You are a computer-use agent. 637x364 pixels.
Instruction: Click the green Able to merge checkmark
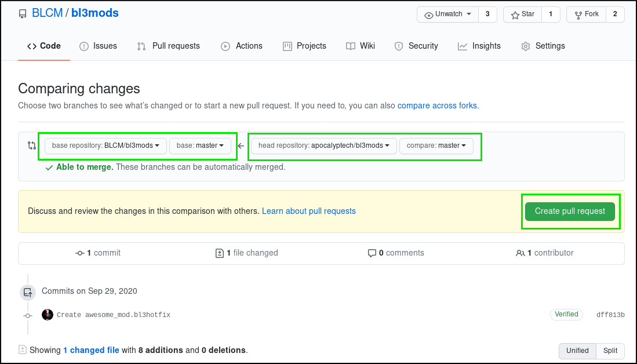tap(49, 168)
